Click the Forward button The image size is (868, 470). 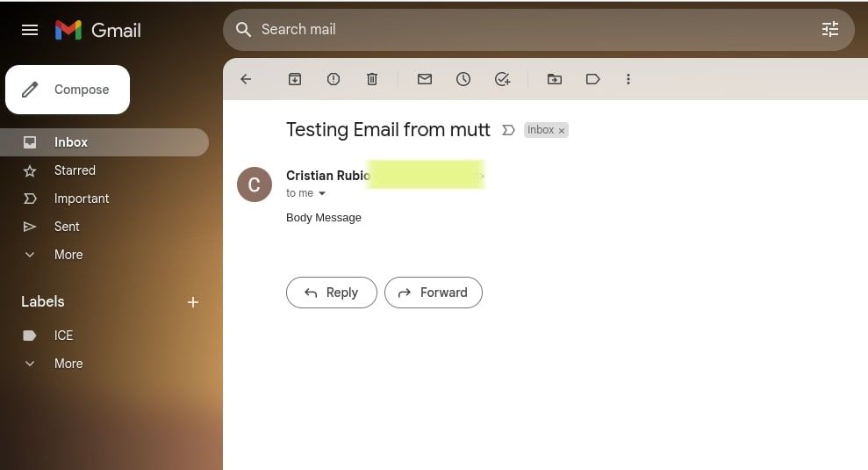tap(434, 293)
